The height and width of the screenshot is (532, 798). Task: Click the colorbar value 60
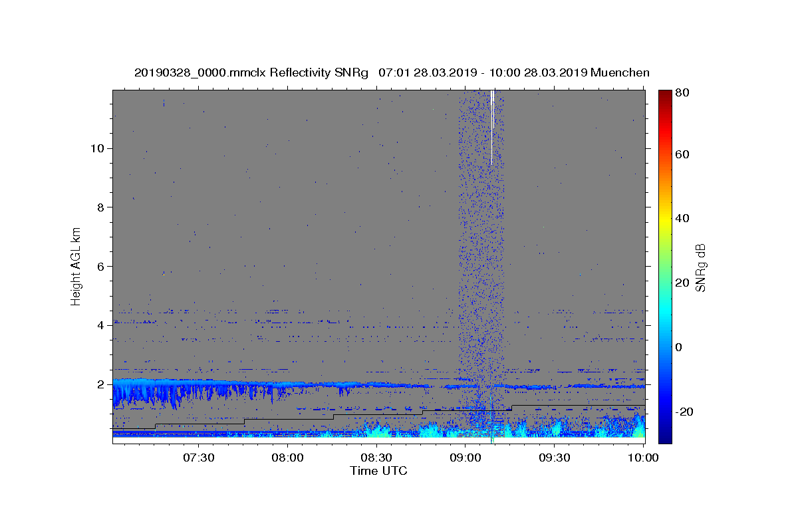point(682,154)
